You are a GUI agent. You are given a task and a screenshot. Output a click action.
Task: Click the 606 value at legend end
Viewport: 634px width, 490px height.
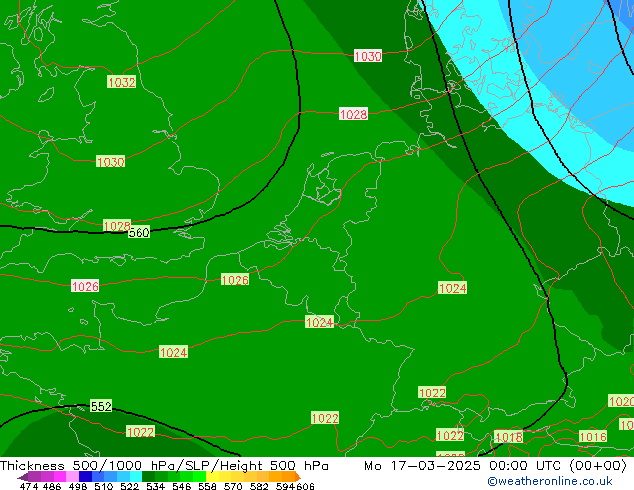(305, 486)
